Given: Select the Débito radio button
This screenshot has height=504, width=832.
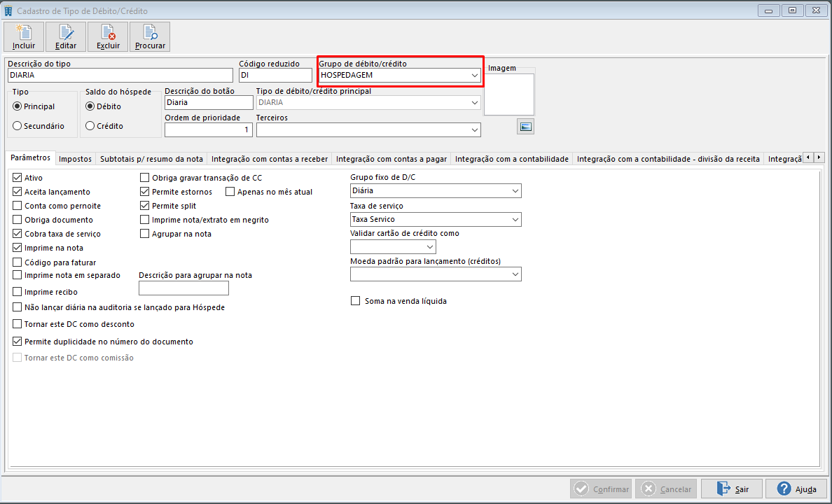Looking at the screenshot, I should pos(90,106).
